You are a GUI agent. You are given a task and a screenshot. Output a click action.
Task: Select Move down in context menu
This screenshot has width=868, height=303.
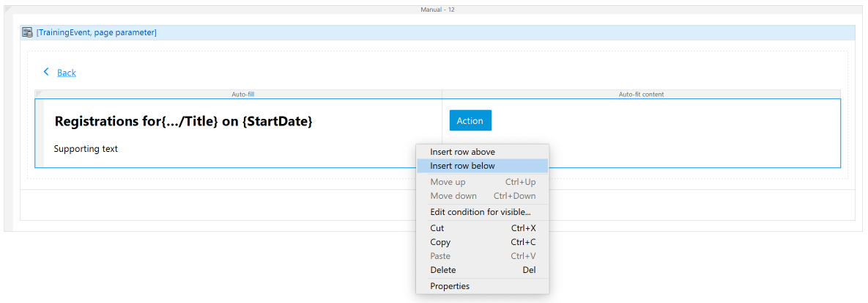point(482,196)
